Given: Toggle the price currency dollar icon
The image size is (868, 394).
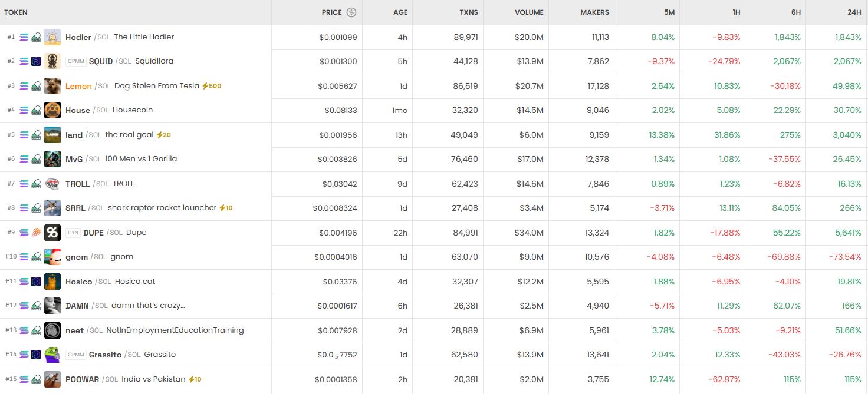Looking at the screenshot, I should click(351, 12).
